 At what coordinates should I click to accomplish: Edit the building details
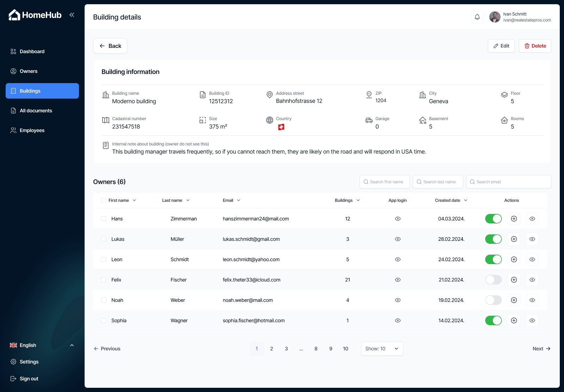click(x=501, y=46)
